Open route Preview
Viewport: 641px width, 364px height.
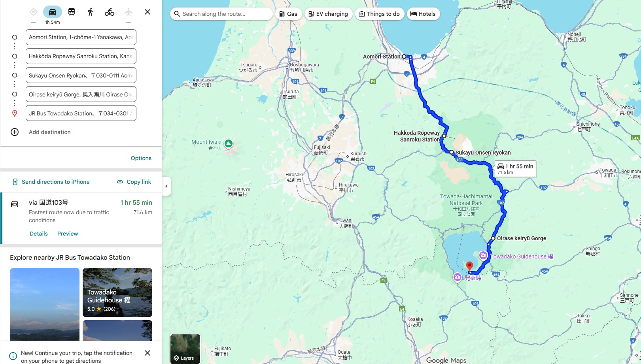68,234
